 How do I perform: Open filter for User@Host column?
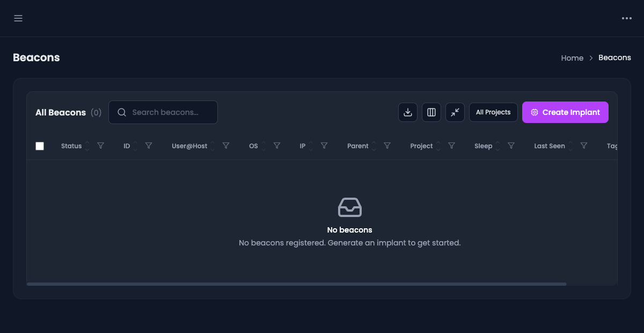(x=226, y=146)
